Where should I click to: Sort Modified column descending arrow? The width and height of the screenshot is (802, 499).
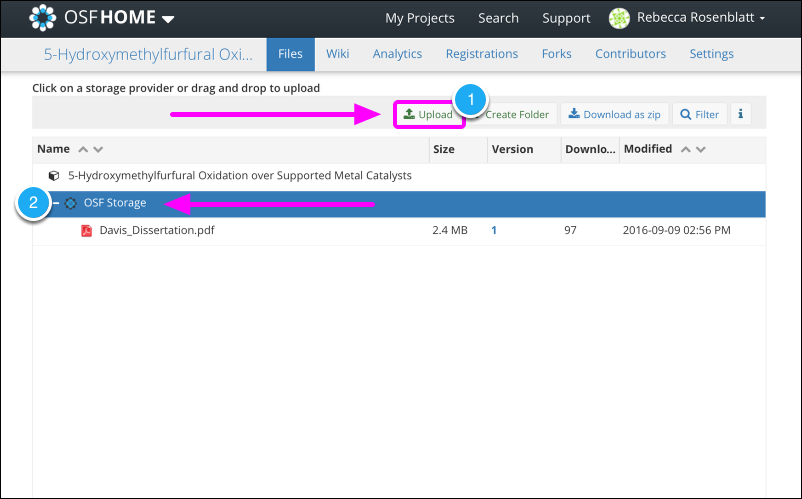[701, 149]
